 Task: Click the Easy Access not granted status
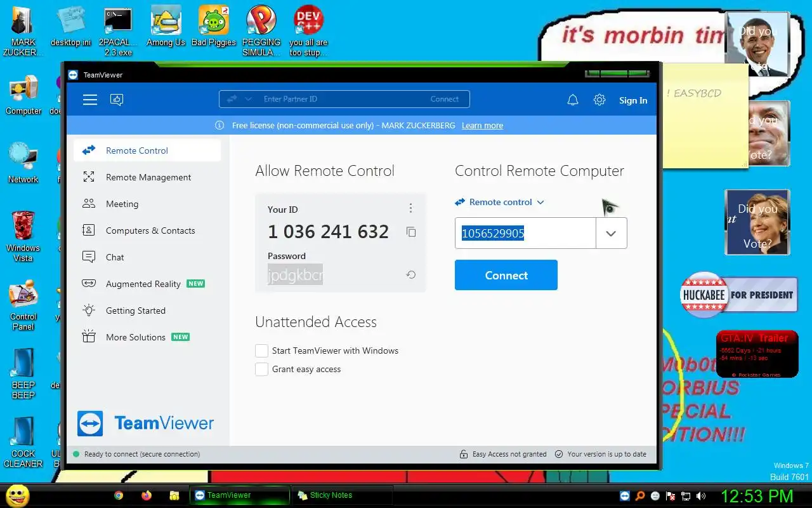pyautogui.click(x=503, y=454)
